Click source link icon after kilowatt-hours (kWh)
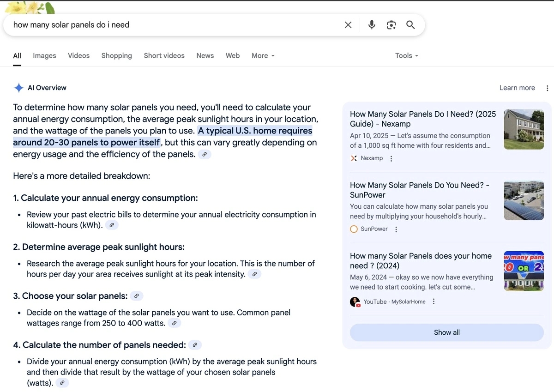554x392 pixels. (112, 225)
